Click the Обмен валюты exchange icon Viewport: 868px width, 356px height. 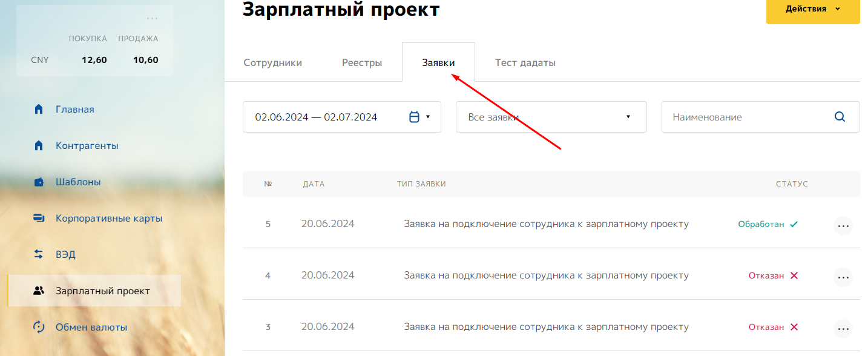pyautogui.click(x=39, y=328)
